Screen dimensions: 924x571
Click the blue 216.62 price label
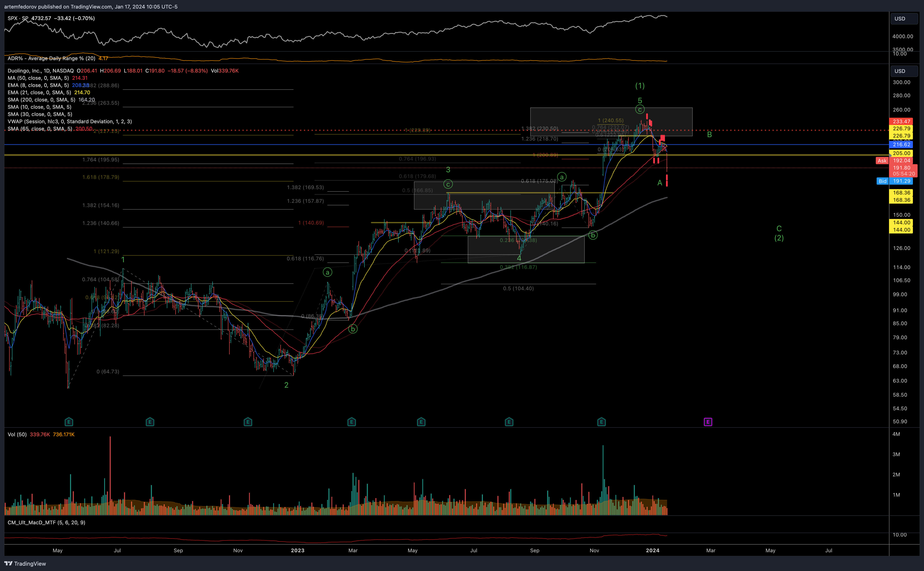coord(901,145)
